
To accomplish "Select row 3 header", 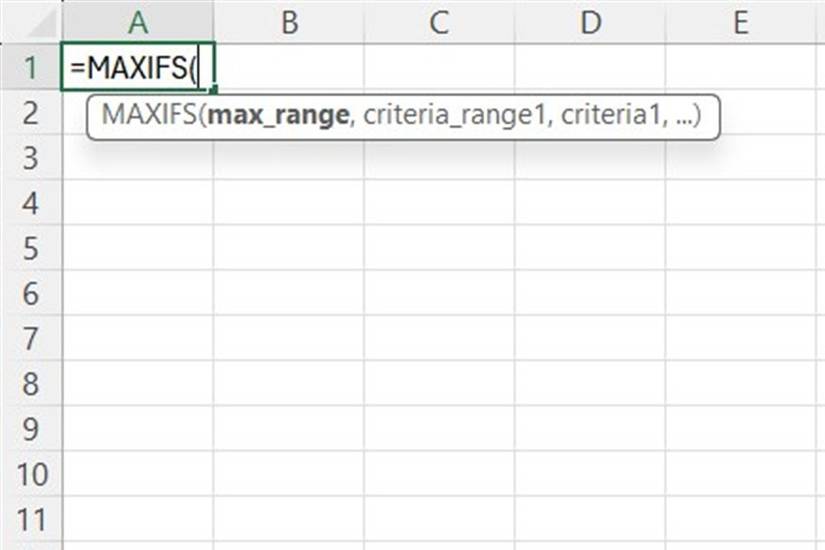I will pyautogui.click(x=31, y=157).
